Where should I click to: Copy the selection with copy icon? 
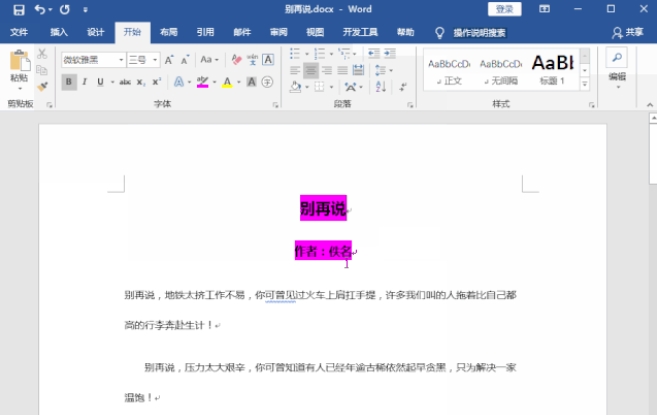coord(42,70)
